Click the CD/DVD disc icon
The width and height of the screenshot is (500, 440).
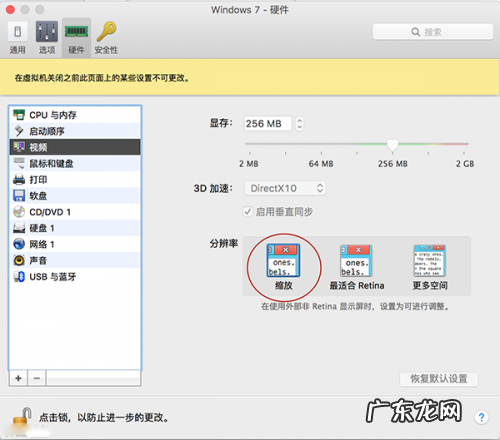pyautogui.click(x=19, y=212)
